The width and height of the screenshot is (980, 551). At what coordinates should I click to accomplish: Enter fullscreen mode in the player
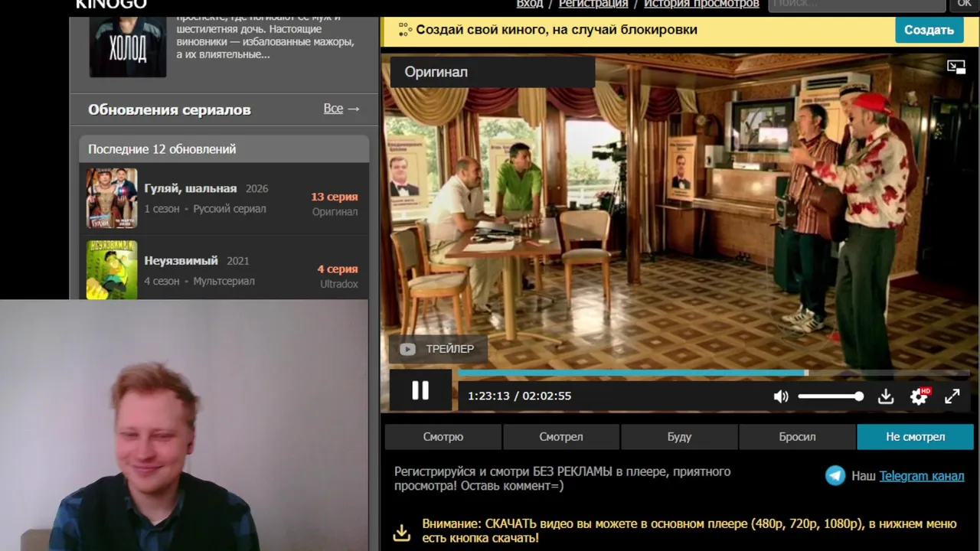pos(952,396)
